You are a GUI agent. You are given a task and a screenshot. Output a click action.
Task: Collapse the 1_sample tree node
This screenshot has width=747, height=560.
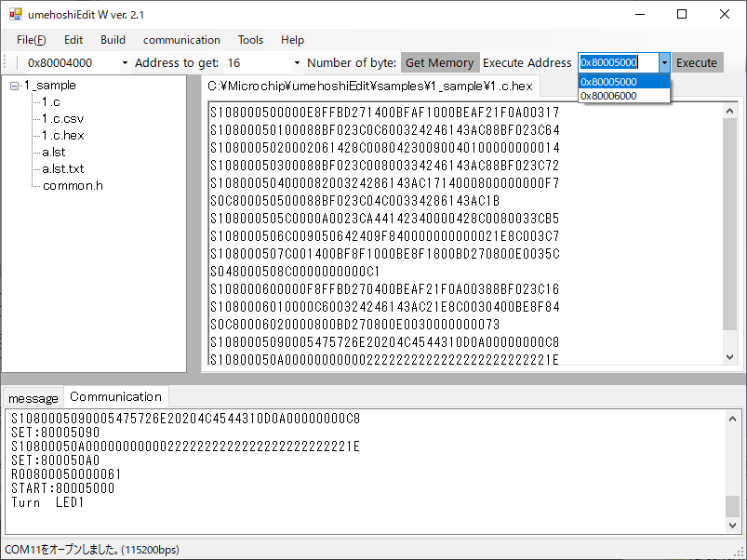15,86
